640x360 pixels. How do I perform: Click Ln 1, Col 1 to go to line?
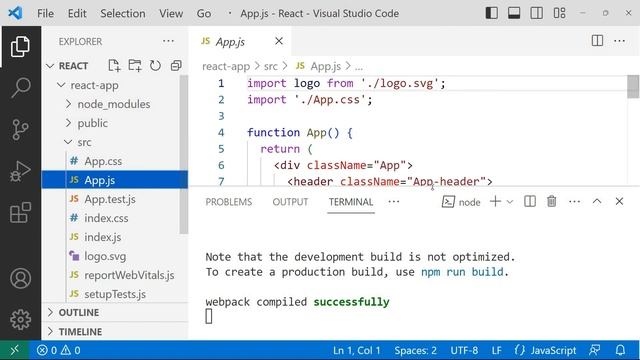click(356, 350)
